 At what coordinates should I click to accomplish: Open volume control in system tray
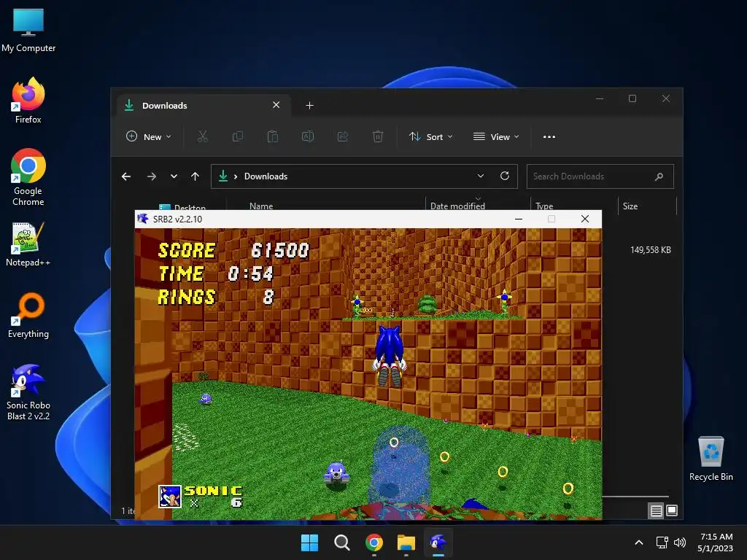click(681, 542)
